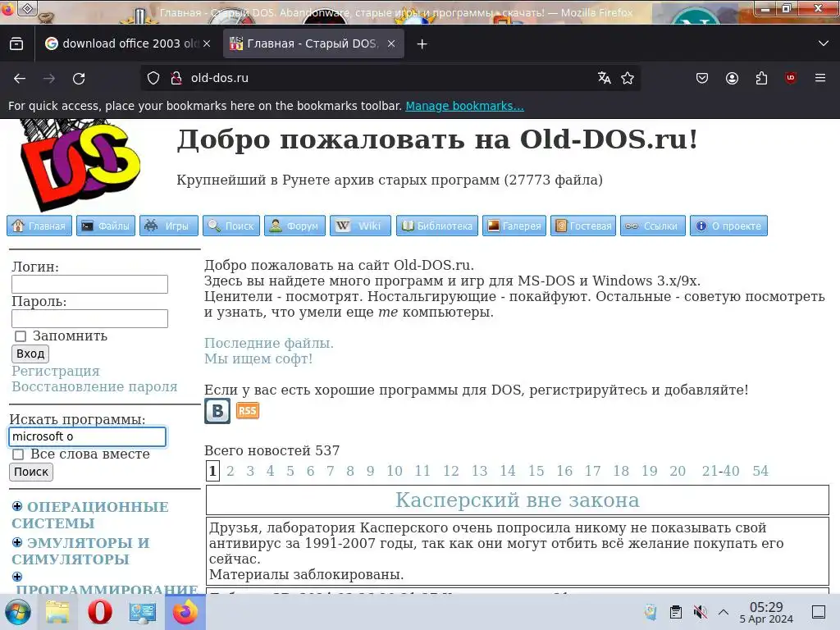
Task: Click the Old-DOS logo image
Action: pyautogui.click(x=80, y=164)
